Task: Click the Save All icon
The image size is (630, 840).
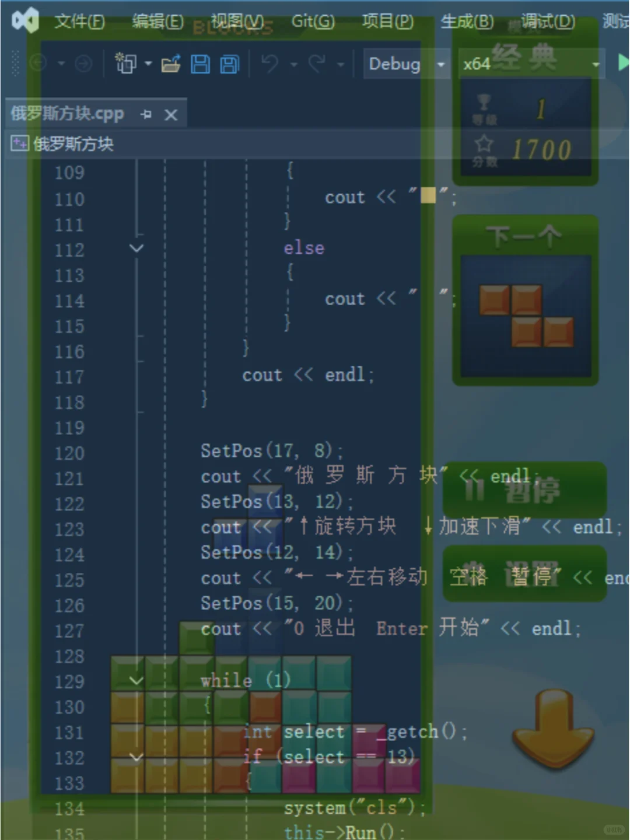Action: pyautogui.click(x=229, y=64)
